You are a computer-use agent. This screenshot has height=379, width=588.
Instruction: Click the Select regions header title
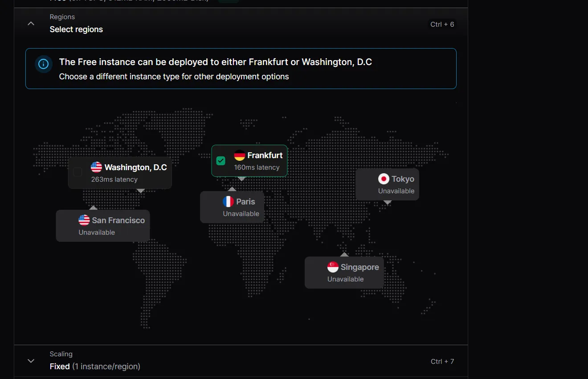click(x=76, y=29)
